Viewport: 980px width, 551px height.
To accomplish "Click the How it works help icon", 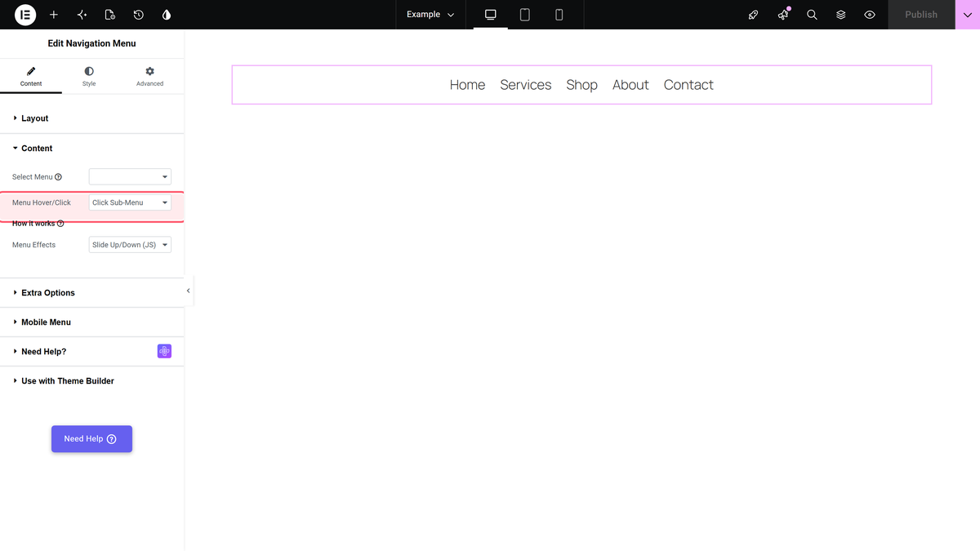I will pos(60,224).
